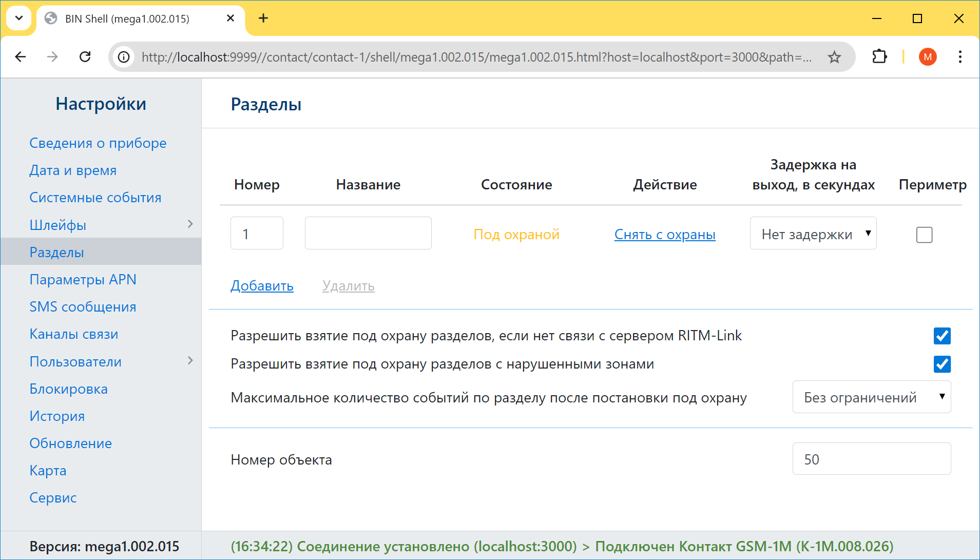Open the Нет задержки exit delay dropdown
The height and width of the screenshot is (560, 980).
point(813,234)
